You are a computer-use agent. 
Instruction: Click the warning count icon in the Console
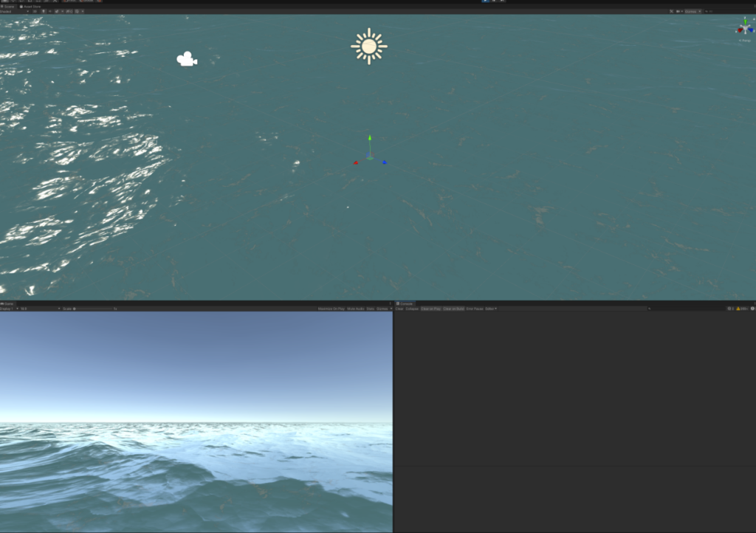click(x=738, y=309)
